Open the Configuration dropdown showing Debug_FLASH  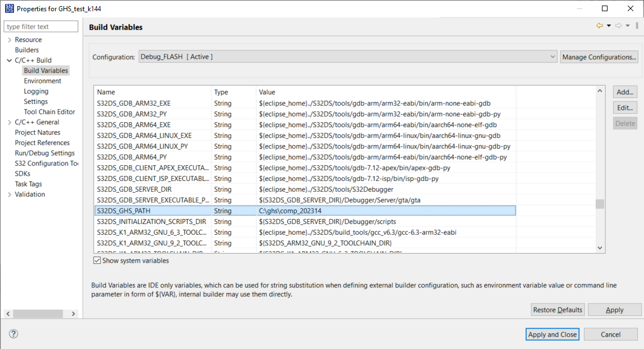[552, 57]
